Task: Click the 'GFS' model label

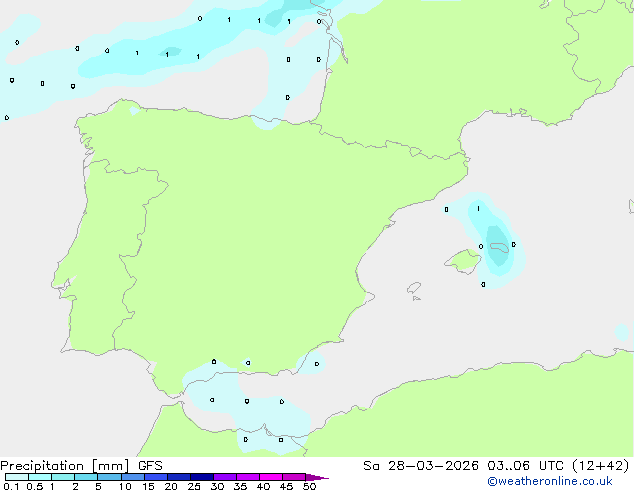Action: (x=150, y=466)
